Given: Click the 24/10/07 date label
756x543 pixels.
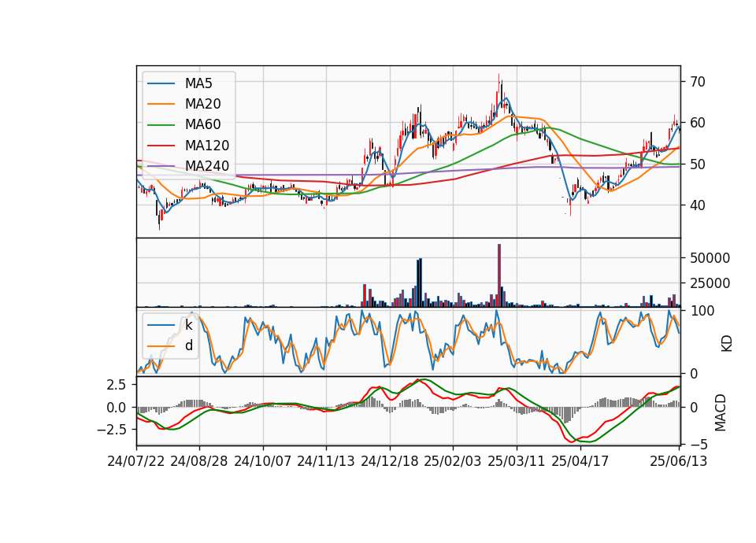Looking at the screenshot, I should (263, 461).
